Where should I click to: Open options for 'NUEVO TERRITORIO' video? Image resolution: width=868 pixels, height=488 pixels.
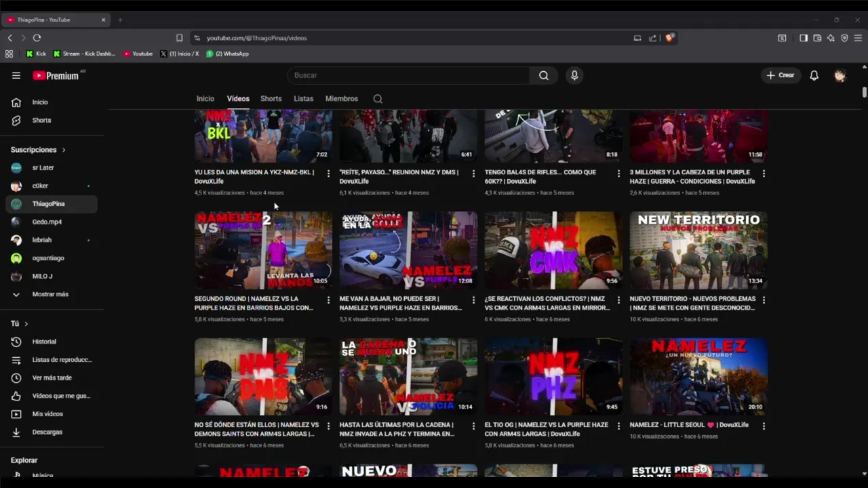764,300
